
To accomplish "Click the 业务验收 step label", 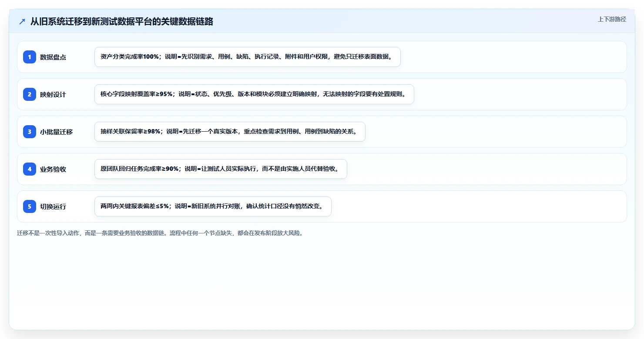I will point(53,169).
